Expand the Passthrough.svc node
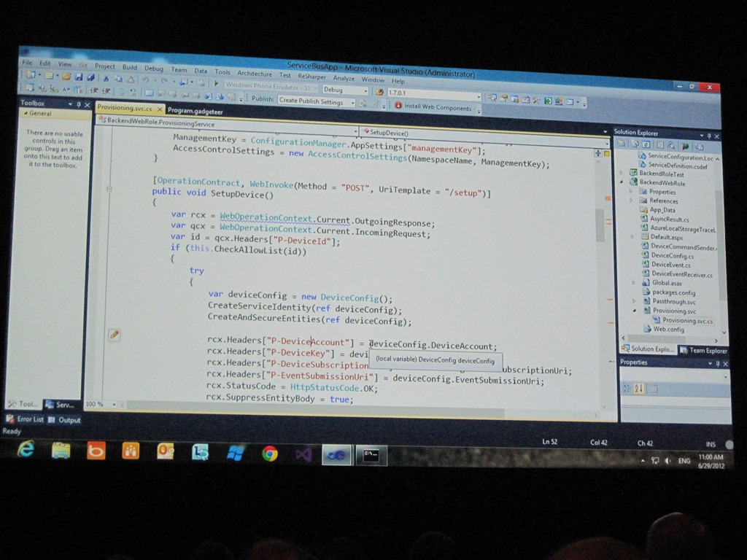Screen dimensions: 747x560 (634, 301)
